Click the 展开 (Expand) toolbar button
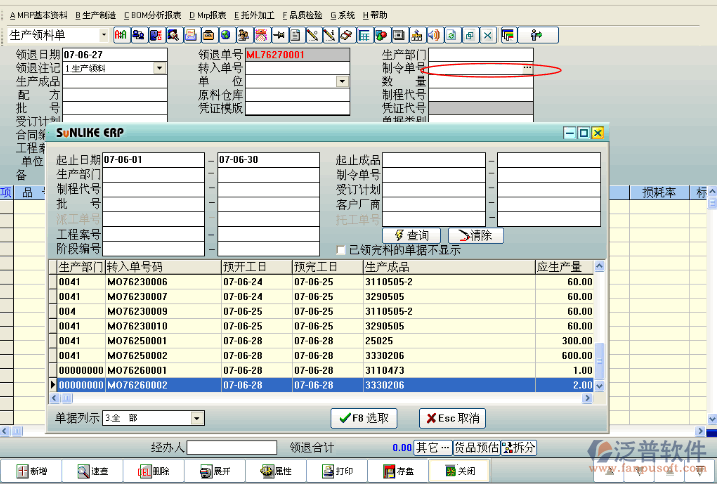 [214, 471]
